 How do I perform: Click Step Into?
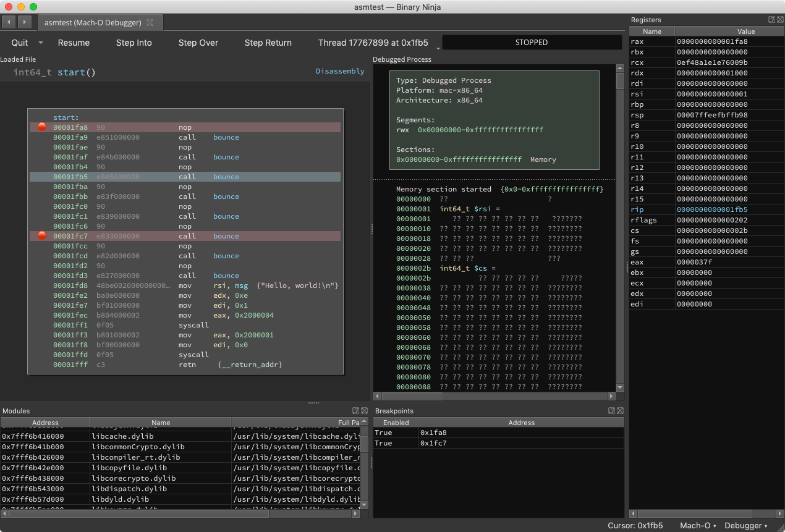[134, 43]
